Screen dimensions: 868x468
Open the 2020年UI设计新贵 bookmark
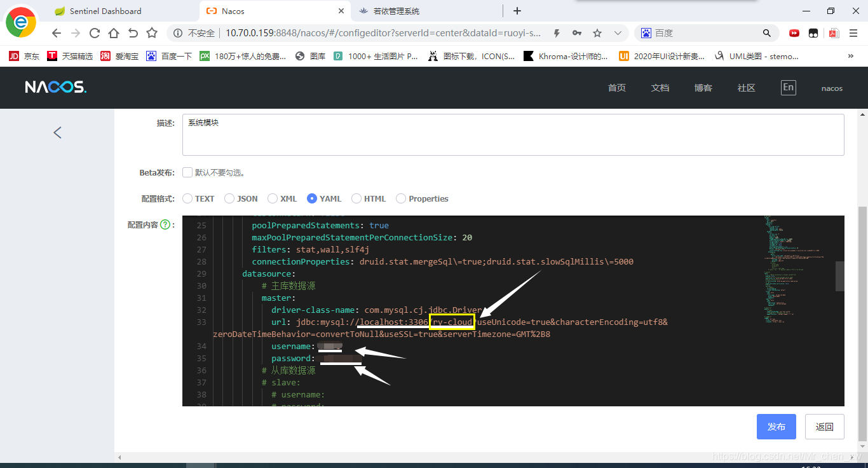coord(661,56)
